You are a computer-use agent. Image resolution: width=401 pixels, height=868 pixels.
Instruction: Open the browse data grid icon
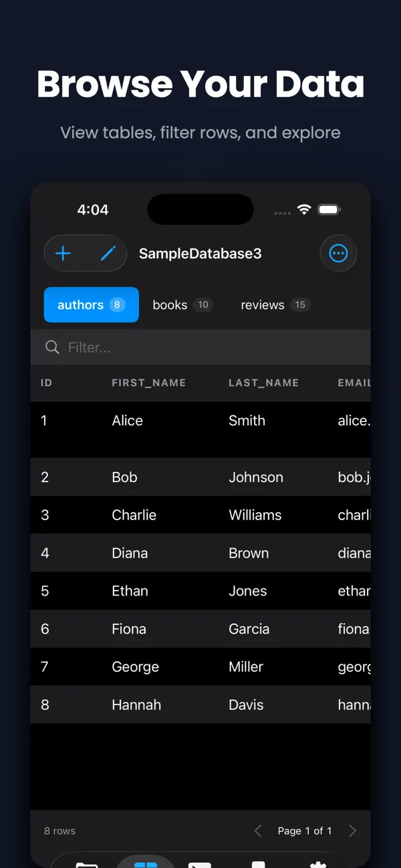[146, 861]
